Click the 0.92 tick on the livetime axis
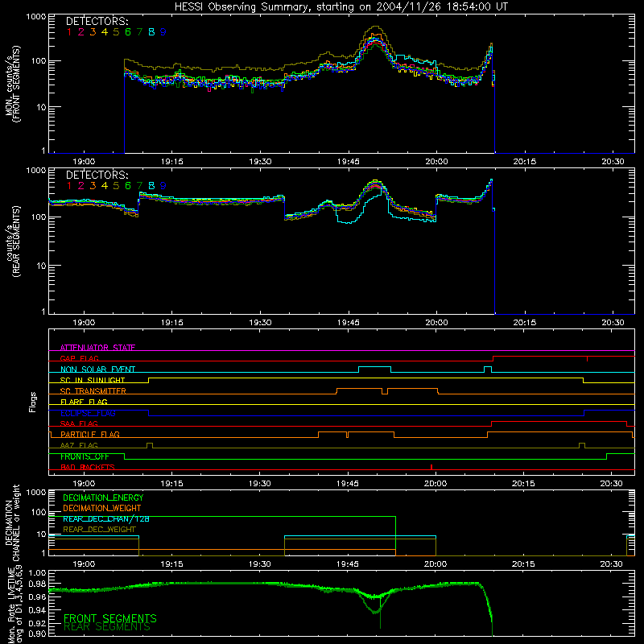This screenshot has width=644, height=644. tap(37, 623)
